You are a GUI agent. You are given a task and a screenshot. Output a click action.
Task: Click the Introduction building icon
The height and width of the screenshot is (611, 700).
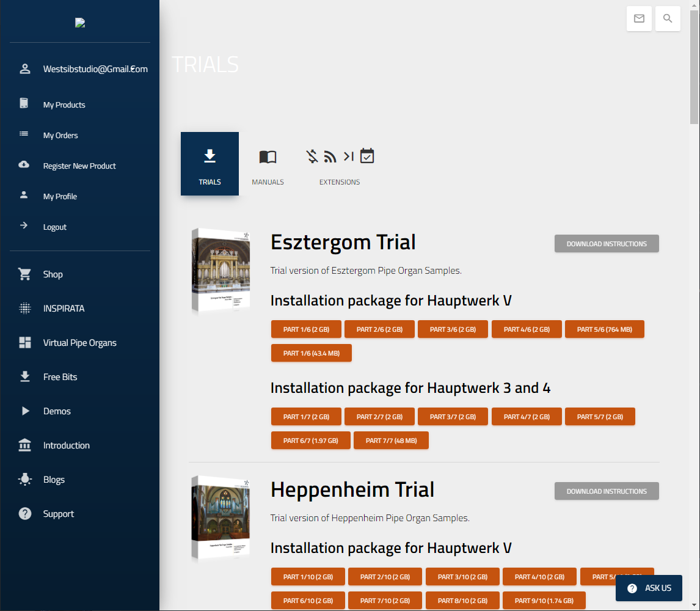pyautogui.click(x=25, y=445)
